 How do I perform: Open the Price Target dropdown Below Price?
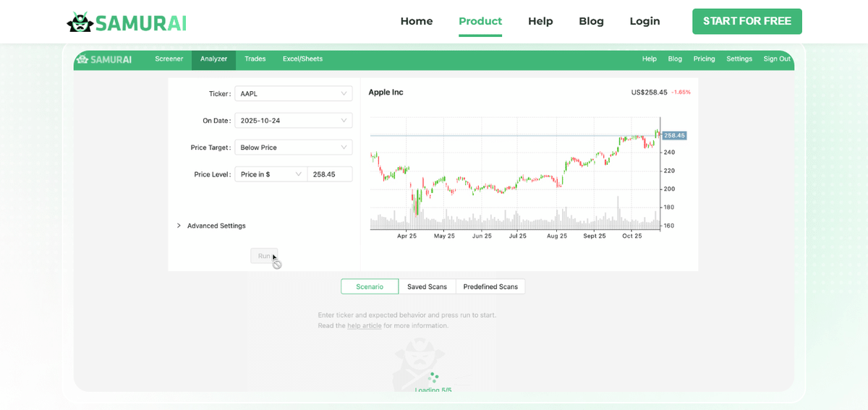pyautogui.click(x=294, y=148)
